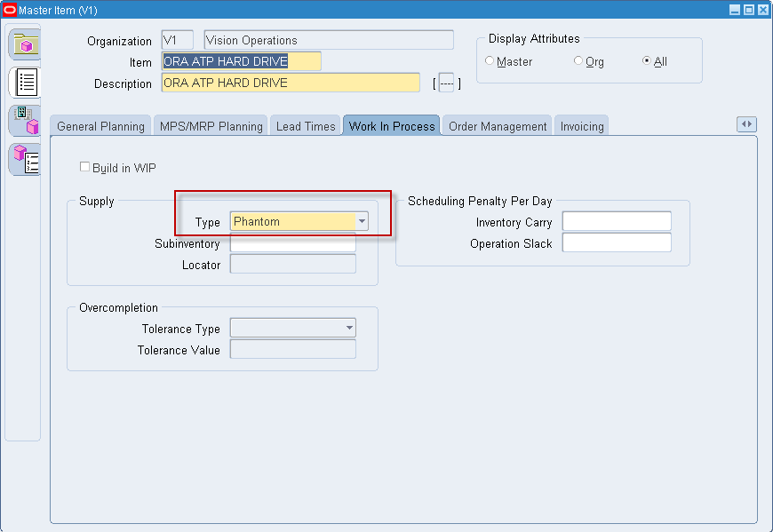Select the All radio button under Display Attributes
This screenshot has height=532, width=773.
point(648,61)
